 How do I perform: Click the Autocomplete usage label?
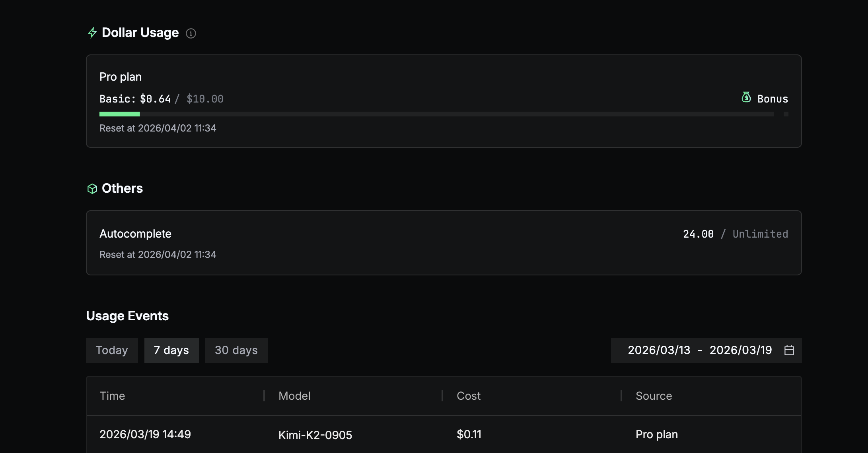(x=135, y=234)
